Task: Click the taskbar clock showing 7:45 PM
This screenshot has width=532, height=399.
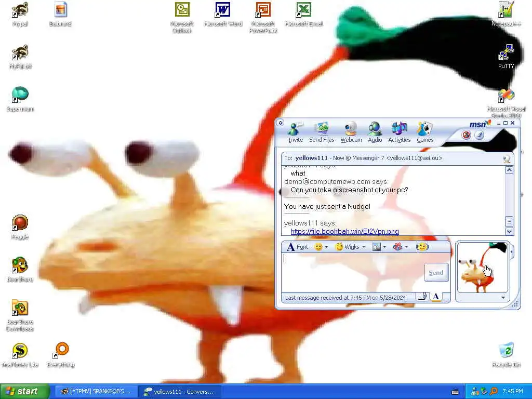Action: (513, 392)
